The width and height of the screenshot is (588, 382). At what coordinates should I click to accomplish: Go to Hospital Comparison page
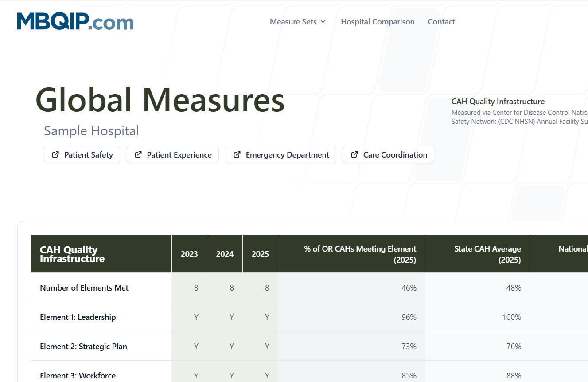click(378, 22)
